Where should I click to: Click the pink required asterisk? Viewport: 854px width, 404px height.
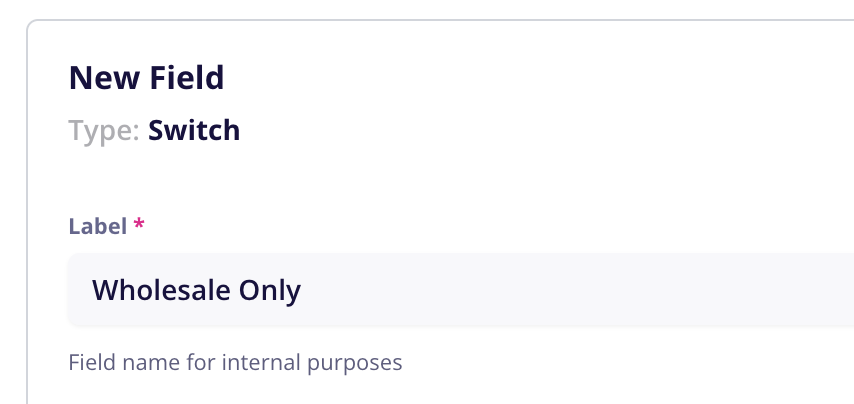139,225
